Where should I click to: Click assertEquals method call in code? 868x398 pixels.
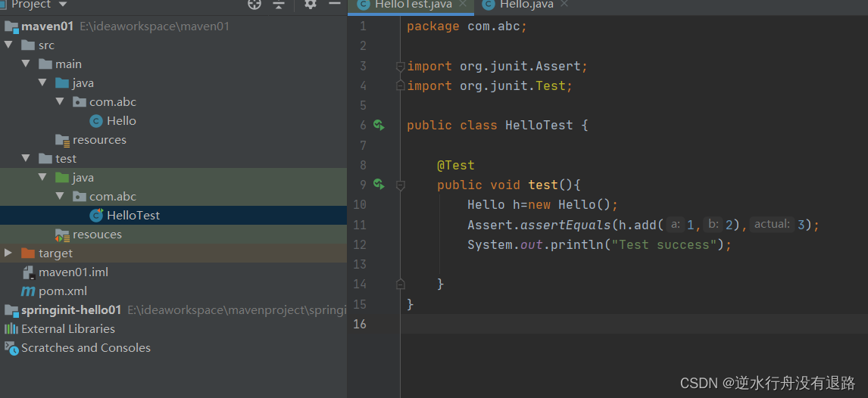566,225
